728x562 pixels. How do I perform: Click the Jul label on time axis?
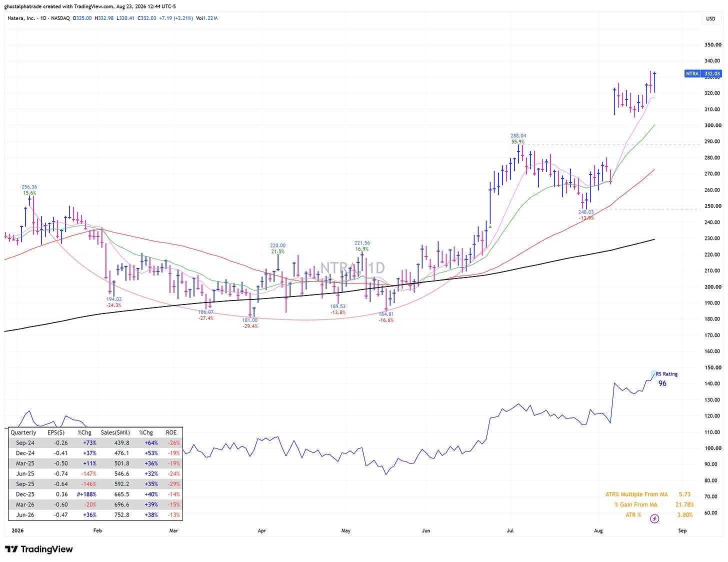point(511,530)
